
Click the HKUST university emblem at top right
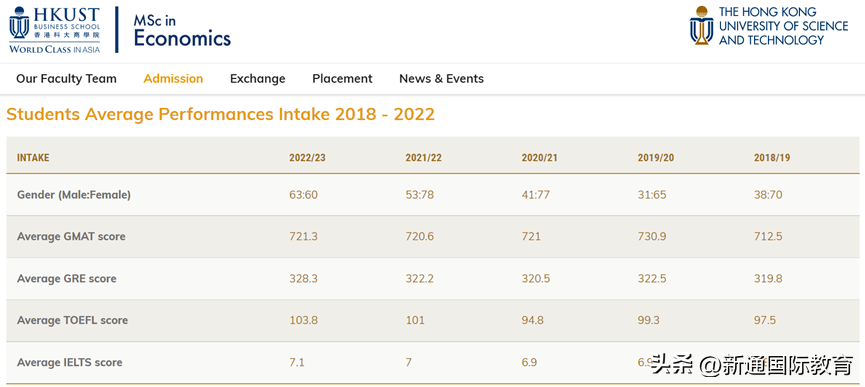tap(701, 25)
